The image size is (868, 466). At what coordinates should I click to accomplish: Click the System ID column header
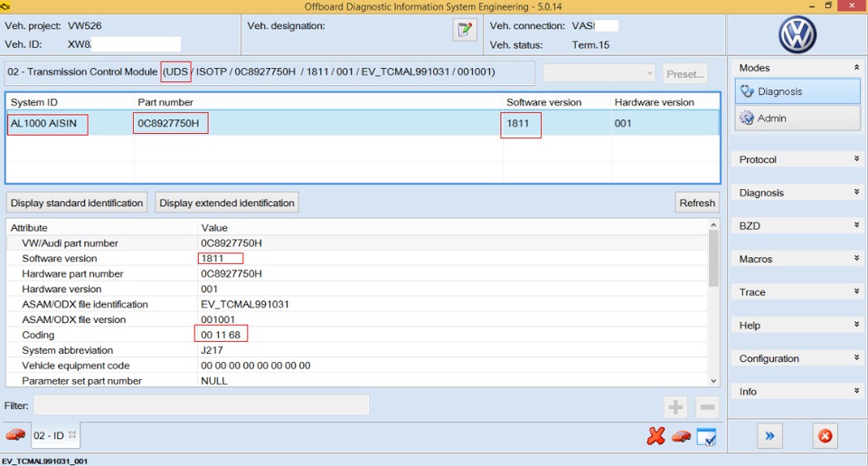click(33, 102)
